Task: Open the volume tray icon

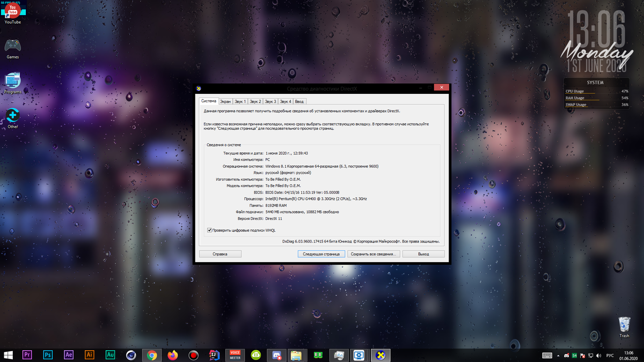Action: click(598, 355)
